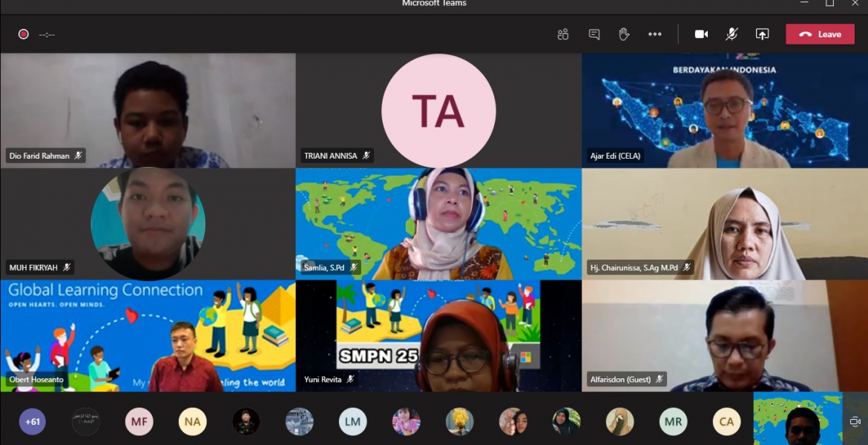The height and width of the screenshot is (445, 868).
Task: Unmute the microphone
Action: point(731,34)
